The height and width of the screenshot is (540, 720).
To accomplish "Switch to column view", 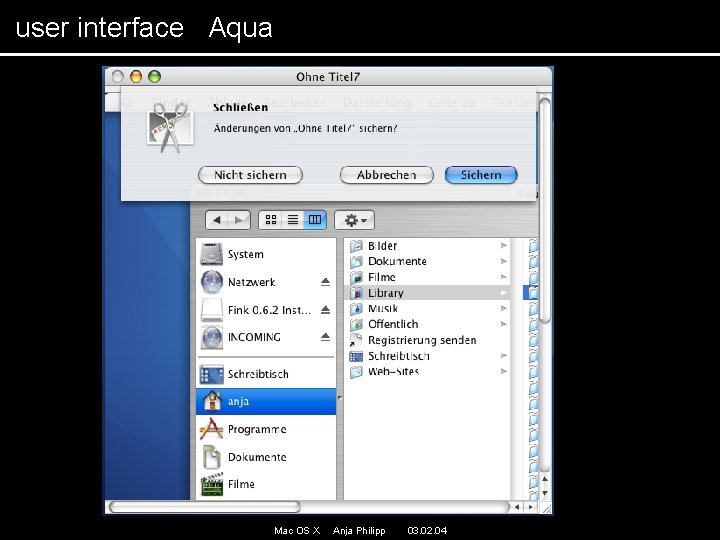I will pos(315,220).
